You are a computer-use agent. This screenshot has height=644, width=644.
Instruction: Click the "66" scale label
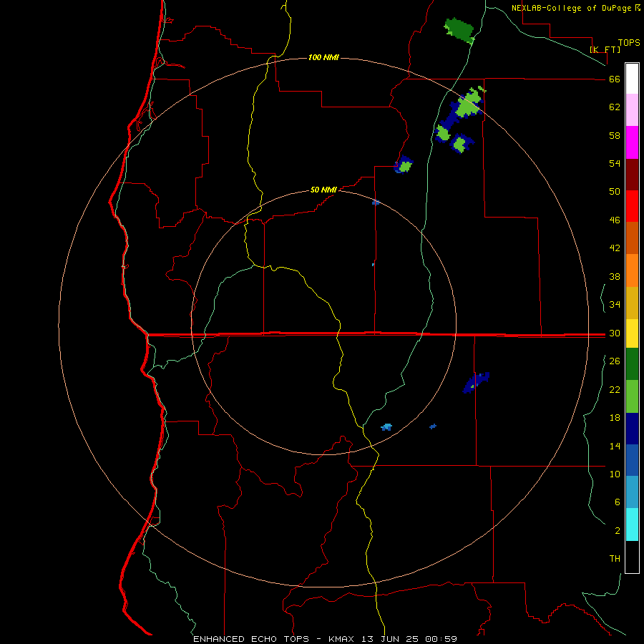point(615,79)
